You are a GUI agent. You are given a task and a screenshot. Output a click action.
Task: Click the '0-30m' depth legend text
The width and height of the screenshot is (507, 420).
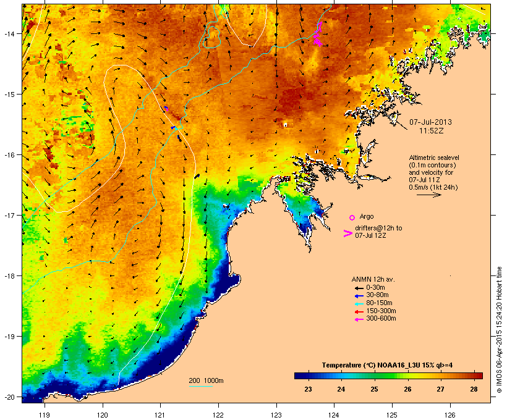point(375,288)
